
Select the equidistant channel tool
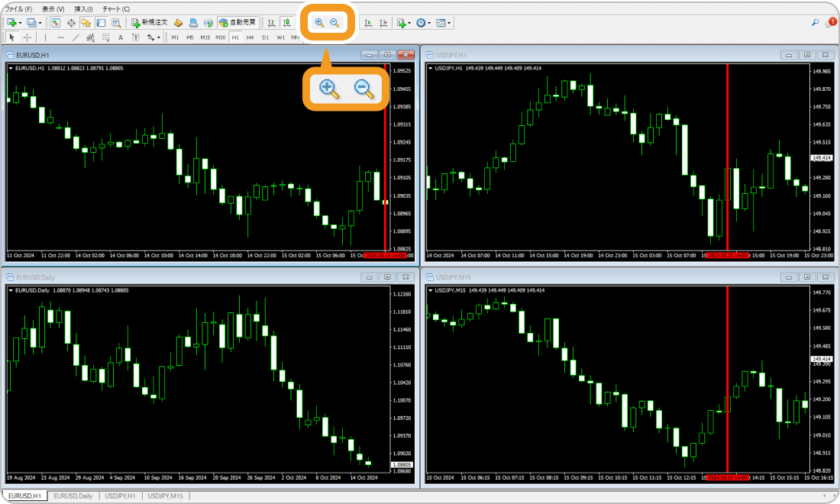coord(91,37)
